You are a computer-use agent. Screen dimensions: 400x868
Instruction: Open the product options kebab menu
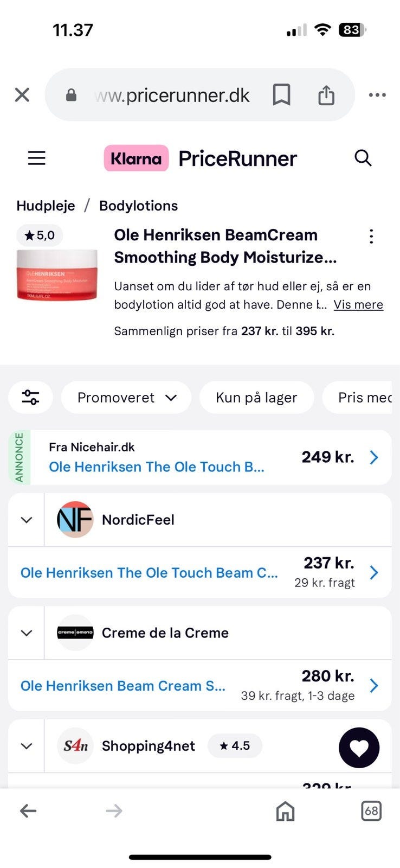pos(371,236)
